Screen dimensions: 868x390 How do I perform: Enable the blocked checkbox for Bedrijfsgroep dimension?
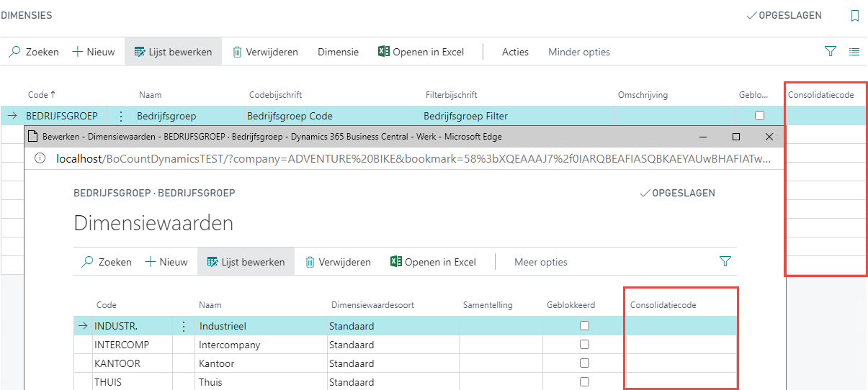tap(759, 116)
